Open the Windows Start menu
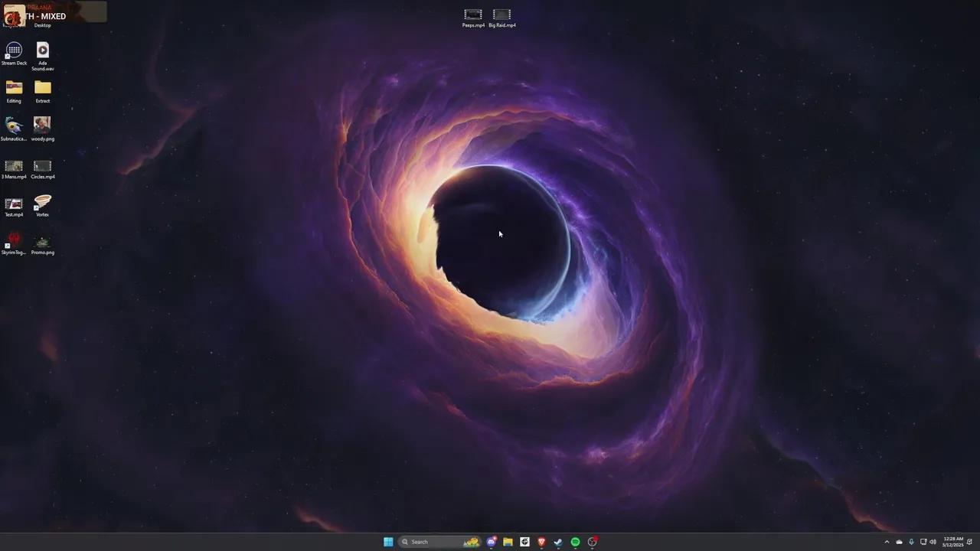 [x=388, y=542]
